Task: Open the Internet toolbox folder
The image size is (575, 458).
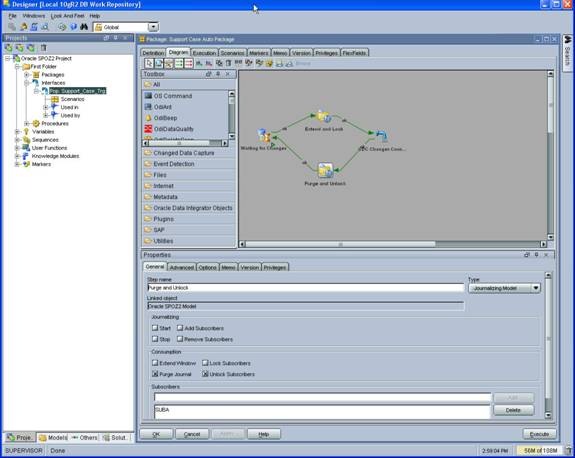Action: 188,186
